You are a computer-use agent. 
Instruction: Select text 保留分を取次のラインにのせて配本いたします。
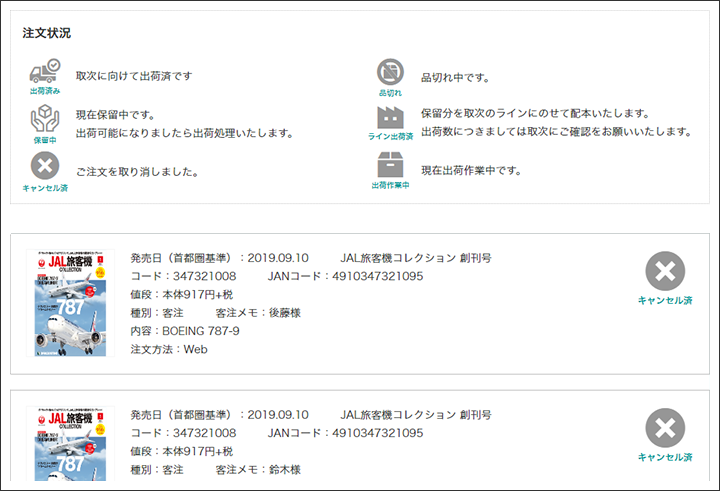coord(535,113)
